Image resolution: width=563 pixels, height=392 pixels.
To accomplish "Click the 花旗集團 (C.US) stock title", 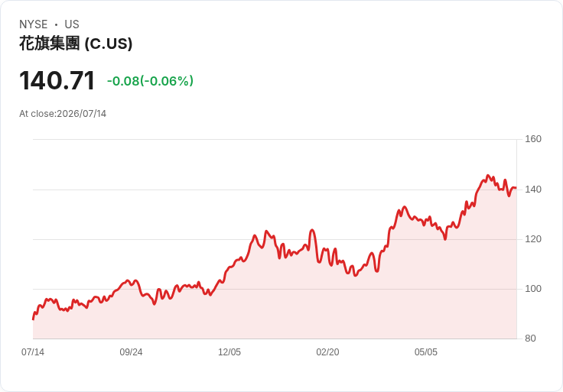I will click(x=76, y=44).
